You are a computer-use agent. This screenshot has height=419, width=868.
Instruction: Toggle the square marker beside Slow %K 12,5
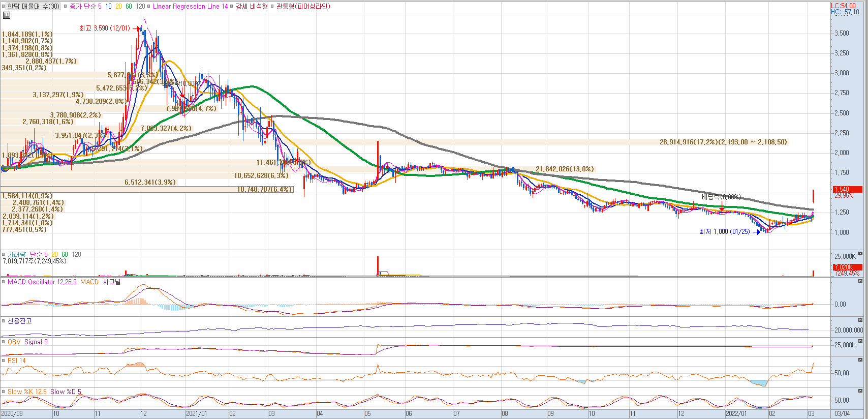click(4, 392)
